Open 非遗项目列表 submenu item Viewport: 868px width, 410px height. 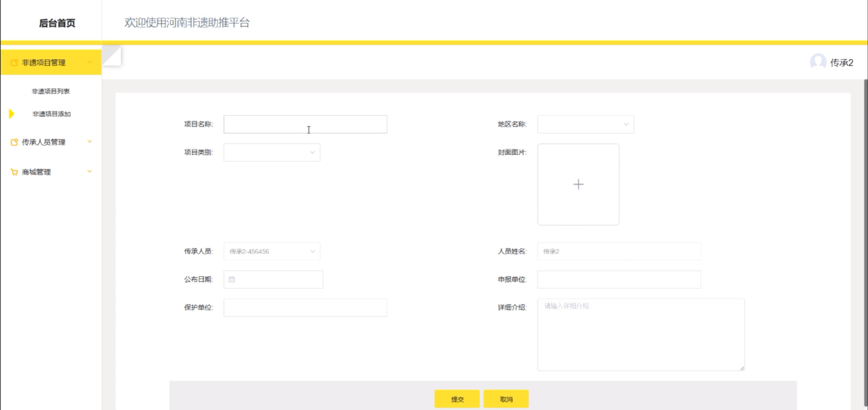(51, 91)
